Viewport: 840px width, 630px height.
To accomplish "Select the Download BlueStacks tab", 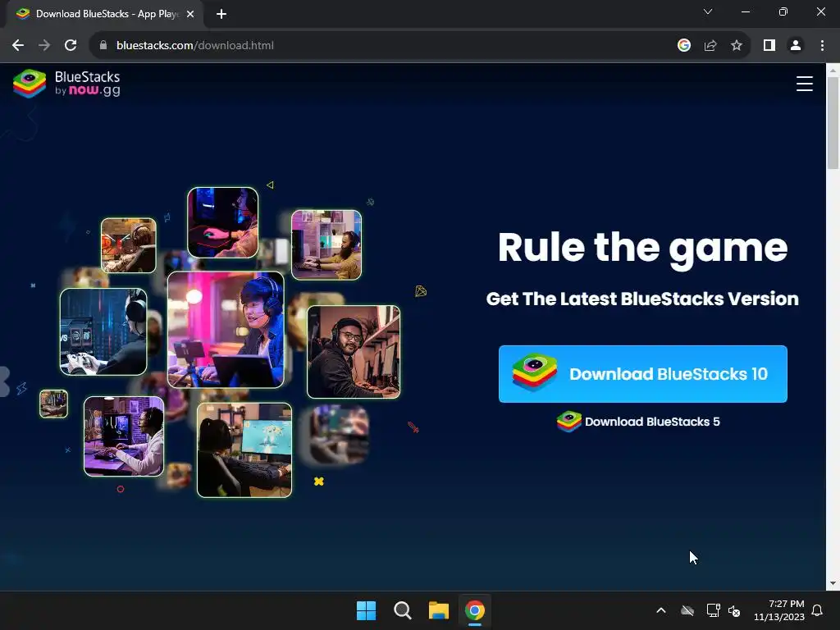I will (x=104, y=14).
